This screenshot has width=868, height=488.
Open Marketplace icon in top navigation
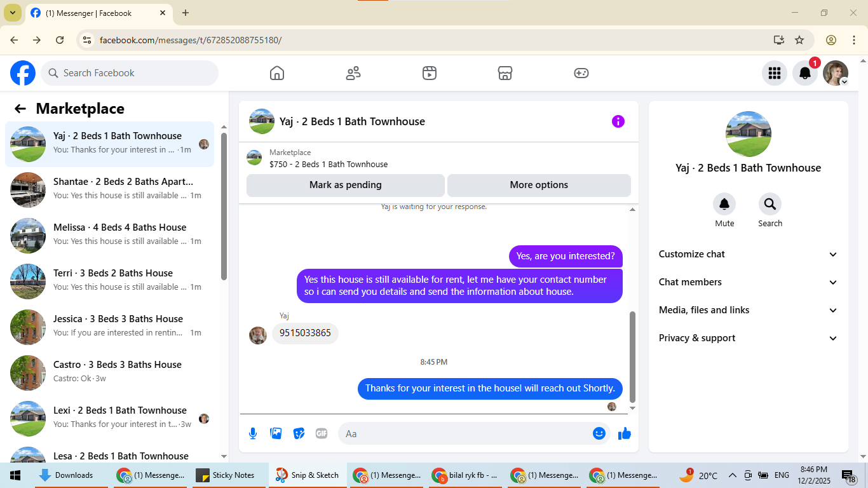pos(505,73)
